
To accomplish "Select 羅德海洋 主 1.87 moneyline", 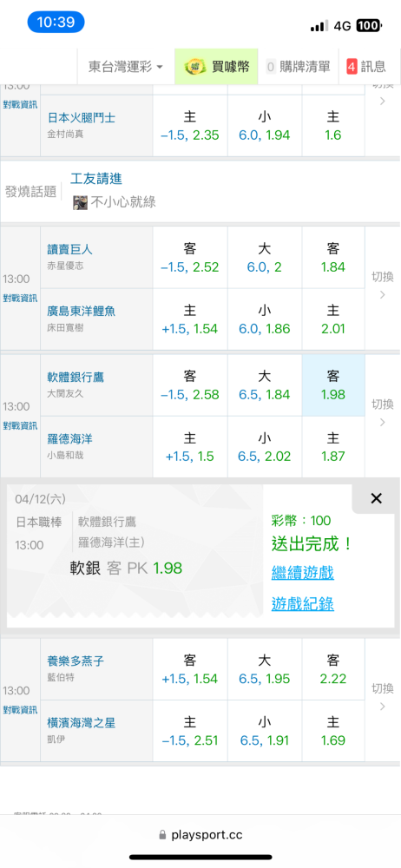I will click(333, 447).
